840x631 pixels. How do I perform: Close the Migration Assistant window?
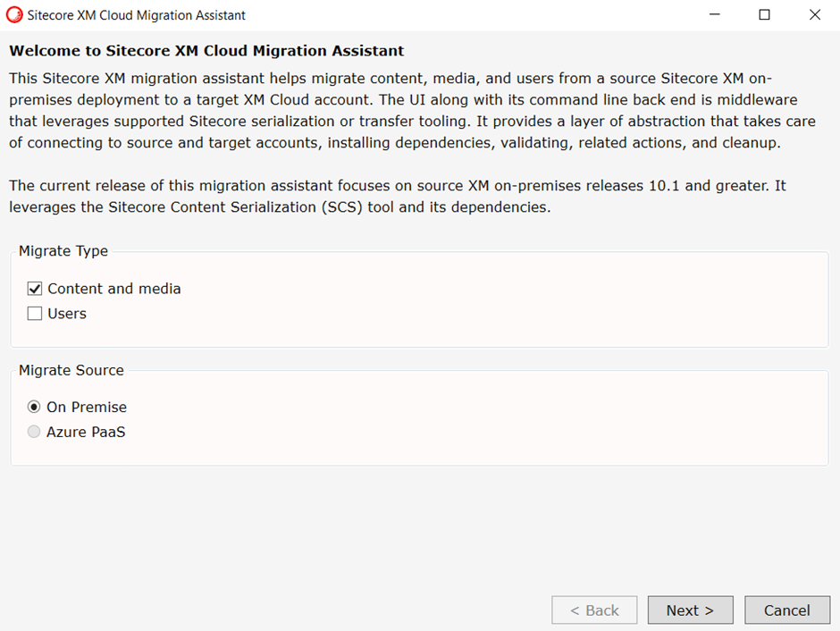815,14
